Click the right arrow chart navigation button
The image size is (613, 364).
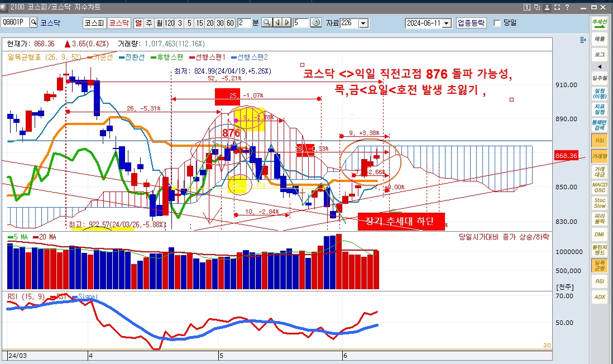tap(286, 23)
